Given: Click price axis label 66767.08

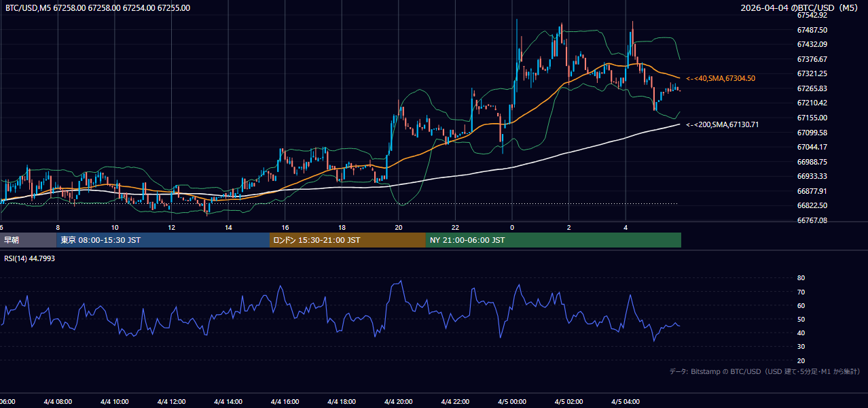Looking at the screenshot, I should (x=812, y=220).
